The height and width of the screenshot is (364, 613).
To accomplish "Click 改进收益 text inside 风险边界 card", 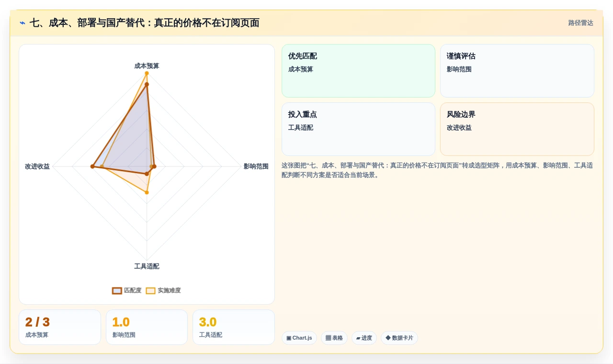I will (459, 128).
